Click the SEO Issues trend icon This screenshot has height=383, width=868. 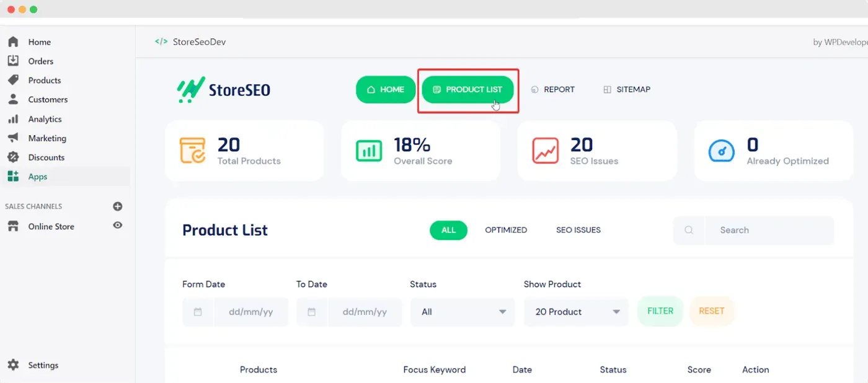[546, 151]
